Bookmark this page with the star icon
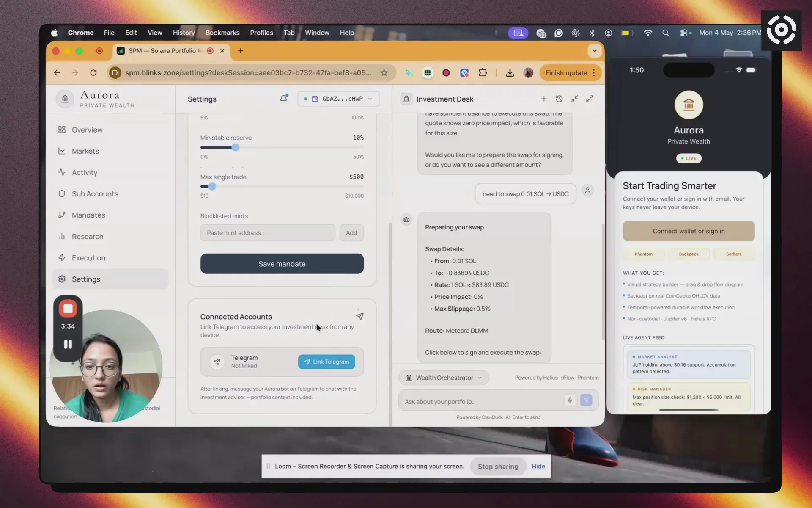812x508 pixels. (x=384, y=73)
